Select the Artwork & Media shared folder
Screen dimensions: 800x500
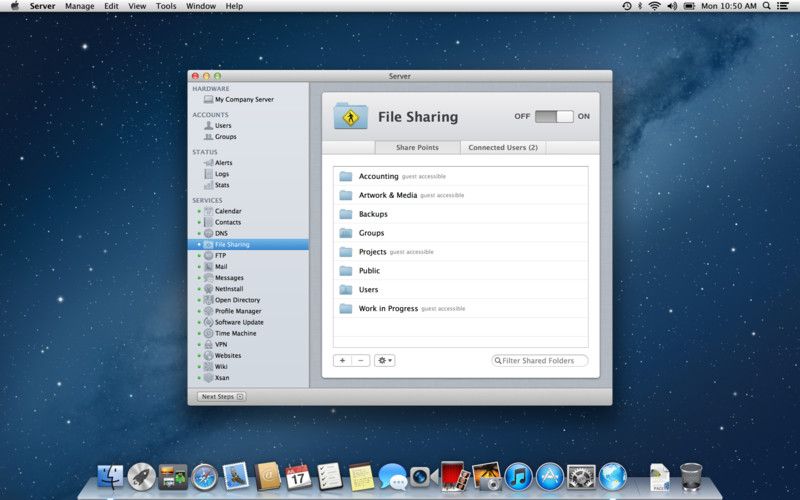(x=387, y=195)
